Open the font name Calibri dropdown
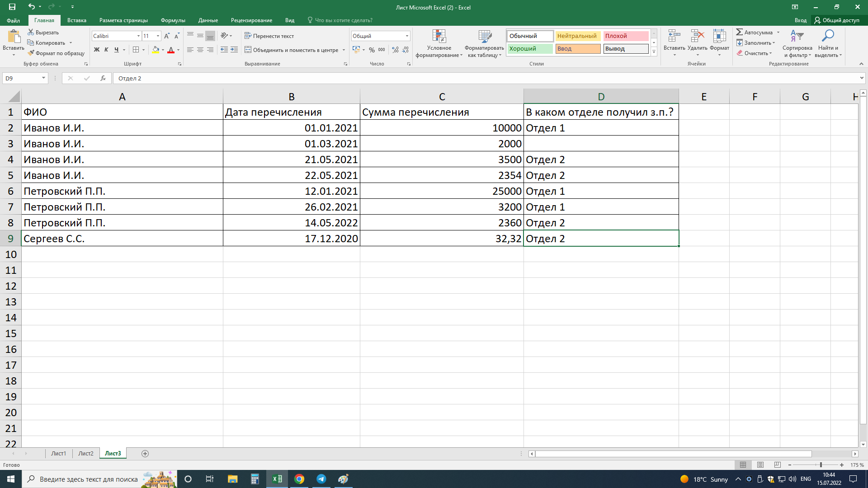 [138, 36]
